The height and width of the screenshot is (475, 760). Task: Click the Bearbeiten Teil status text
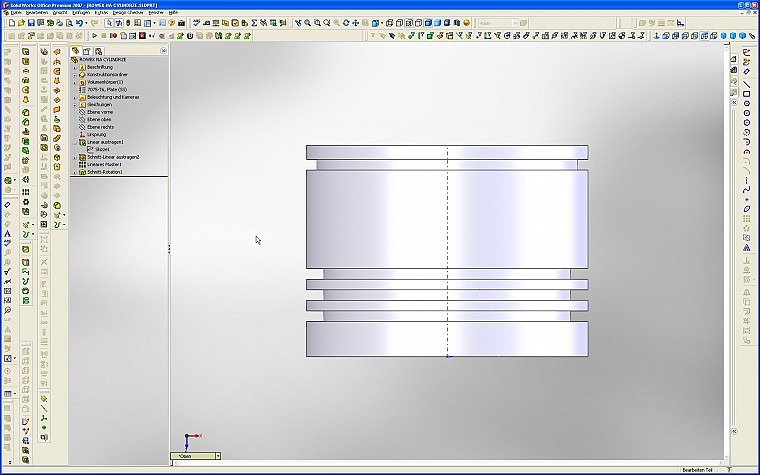click(x=697, y=470)
